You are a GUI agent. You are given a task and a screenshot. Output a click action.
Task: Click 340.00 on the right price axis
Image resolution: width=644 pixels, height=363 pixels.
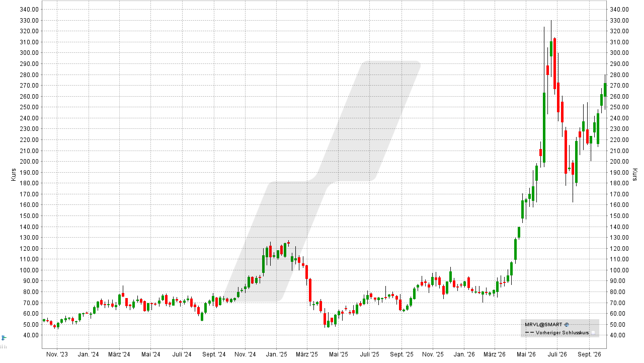619,10
